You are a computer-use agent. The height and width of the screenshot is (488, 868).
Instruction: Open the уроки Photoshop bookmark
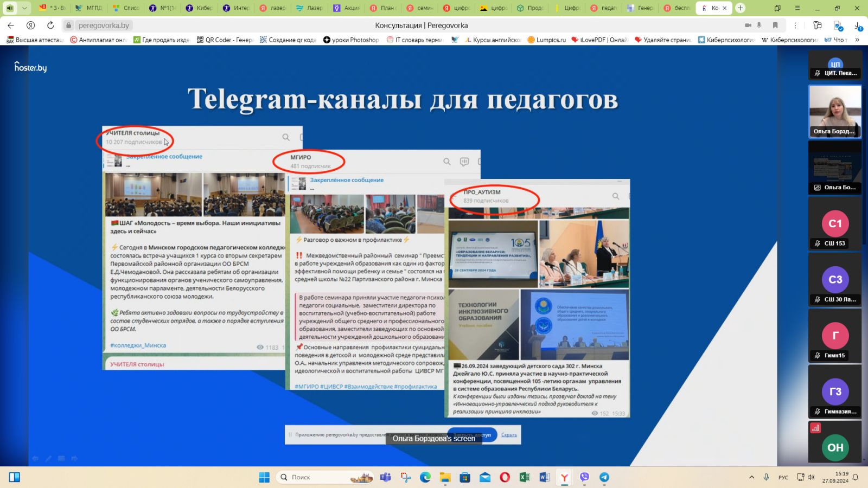[351, 40]
